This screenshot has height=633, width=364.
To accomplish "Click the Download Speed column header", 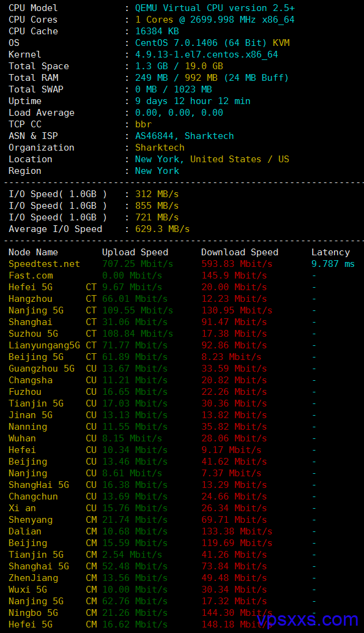I will coord(240,252).
